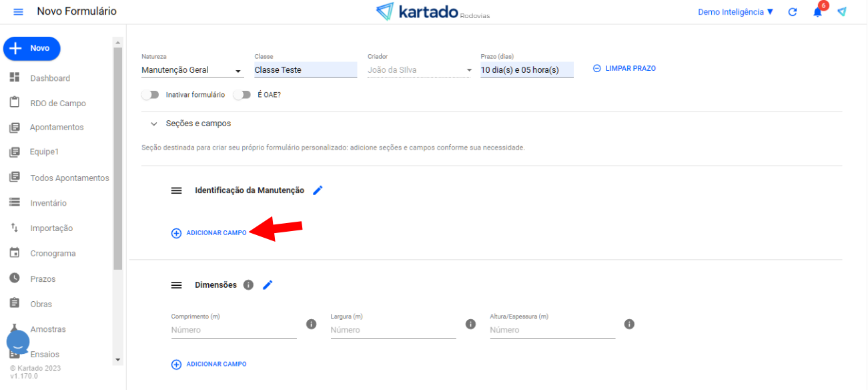Click the Largura number input field
Screen dimensions: 868x390
click(392, 330)
